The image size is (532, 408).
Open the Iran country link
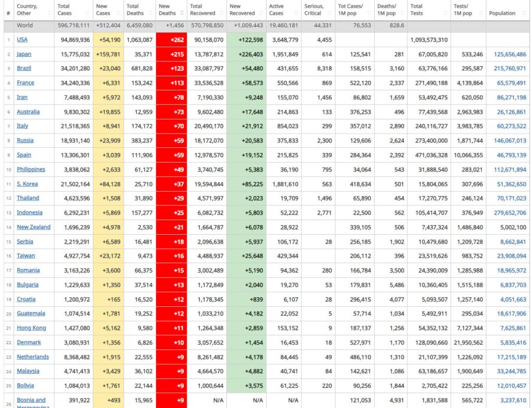22,98
